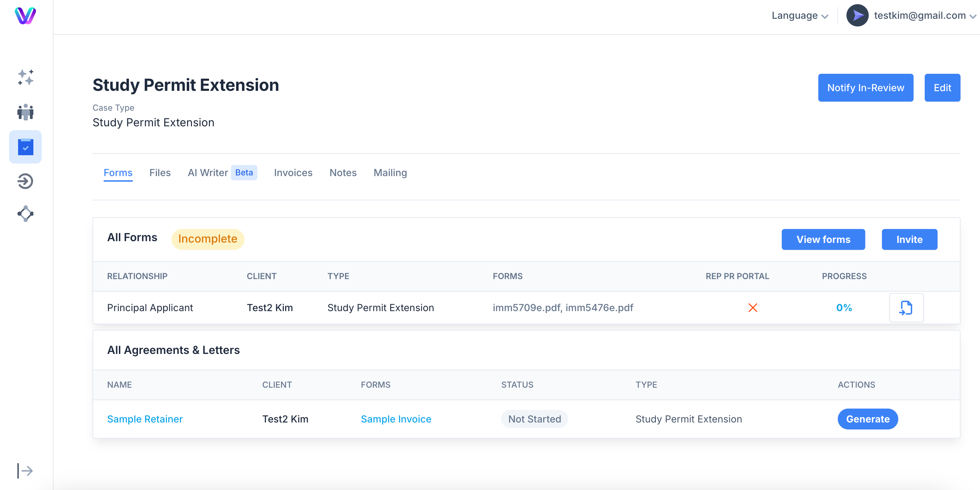Open the Language dropdown

pos(800,16)
